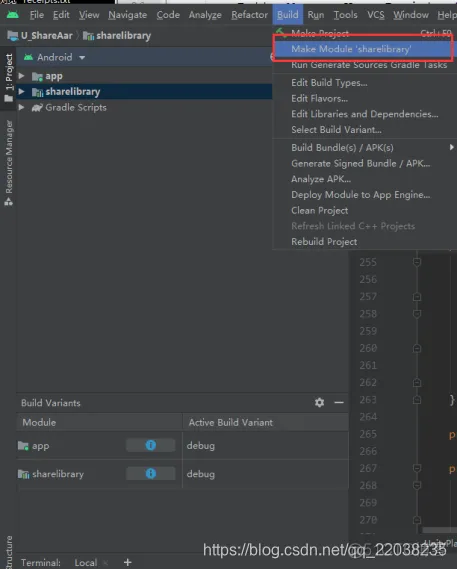Toggle code fold marker at line 255
This screenshot has width=457, height=569.
[x=417, y=262]
